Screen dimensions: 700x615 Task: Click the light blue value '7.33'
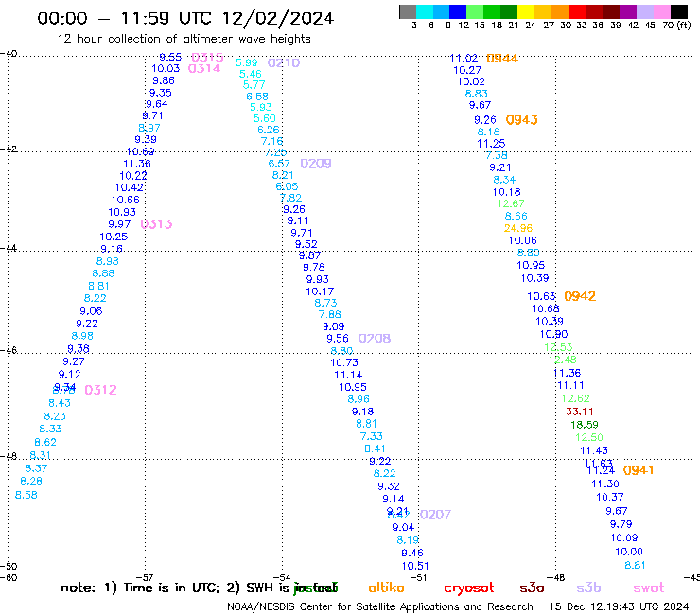coord(372,436)
